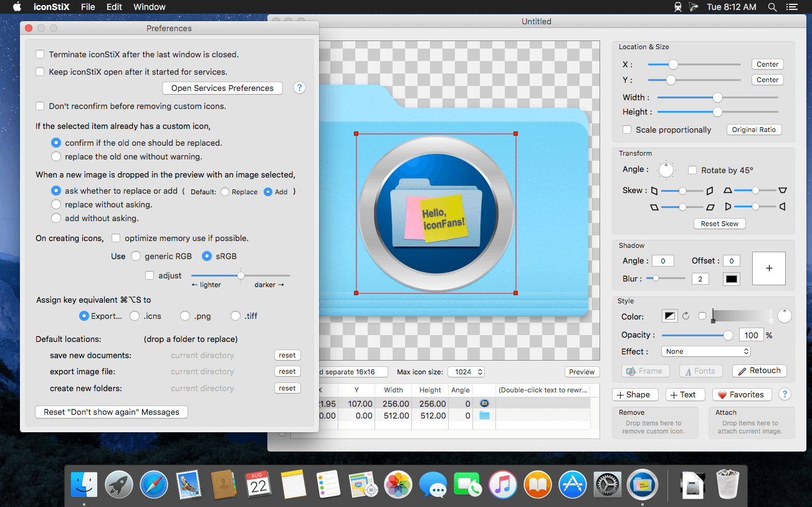Check the Rotate by 45° option
This screenshot has height=507, width=812.
pyautogui.click(x=692, y=170)
